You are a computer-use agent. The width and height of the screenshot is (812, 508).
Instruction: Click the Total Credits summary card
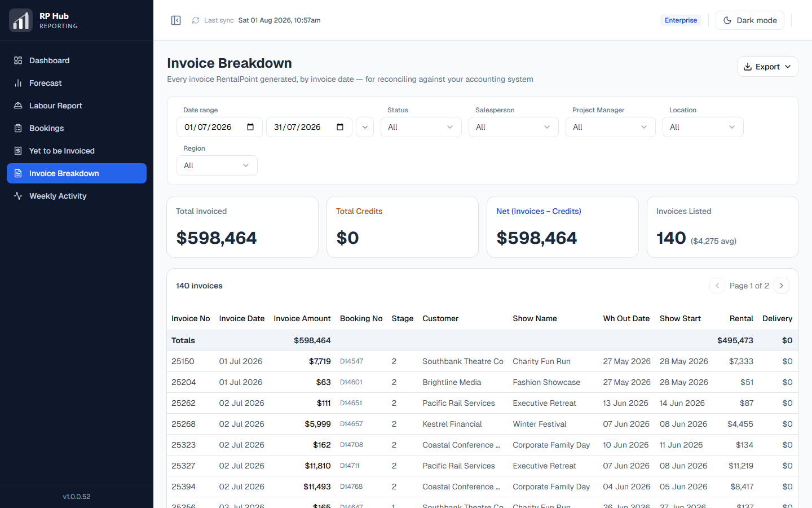[403, 227]
